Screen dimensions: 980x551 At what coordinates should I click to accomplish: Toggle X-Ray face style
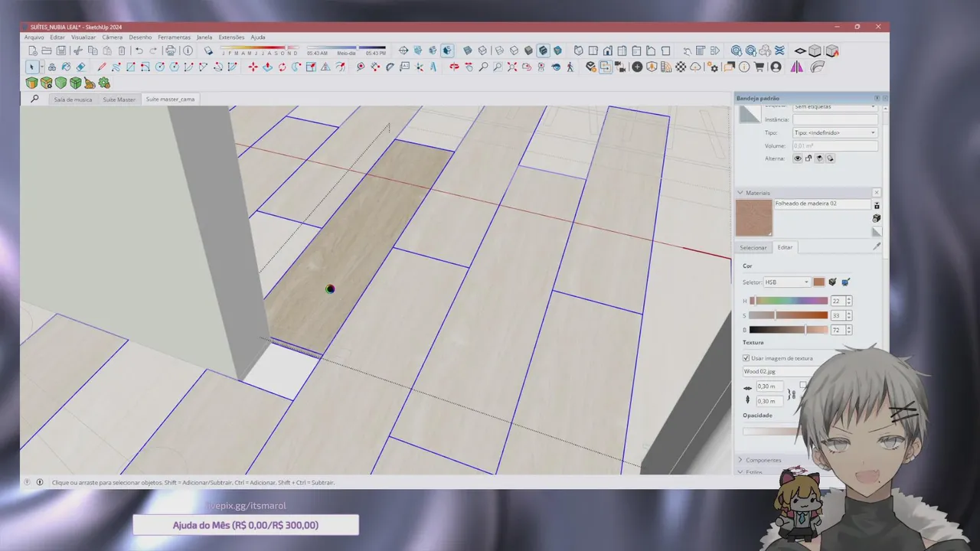467,51
